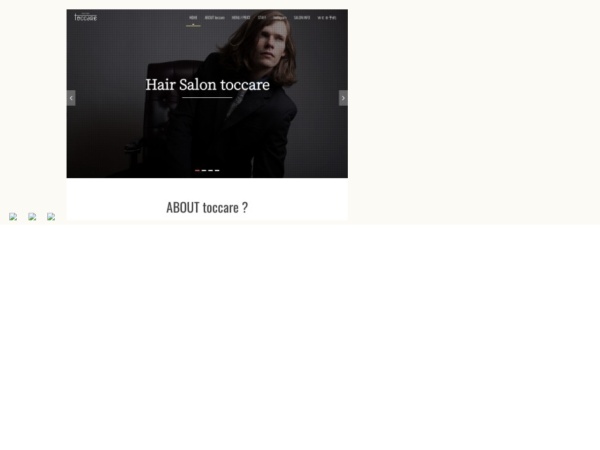Select the second slider indicator dash
This screenshot has width=600, height=450.
[x=204, y=170]
